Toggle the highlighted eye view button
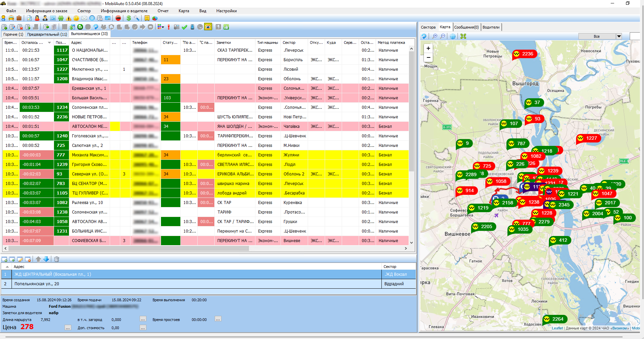 tap(208, 27)
